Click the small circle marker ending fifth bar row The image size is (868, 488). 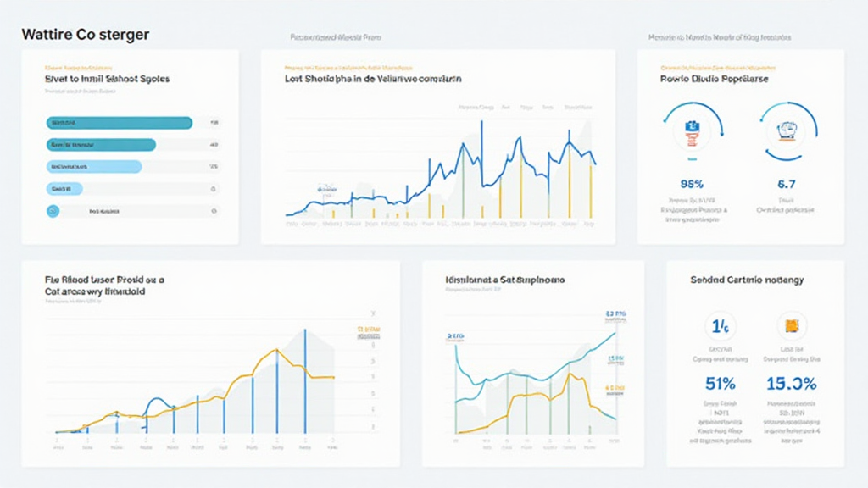pos(214,210)
